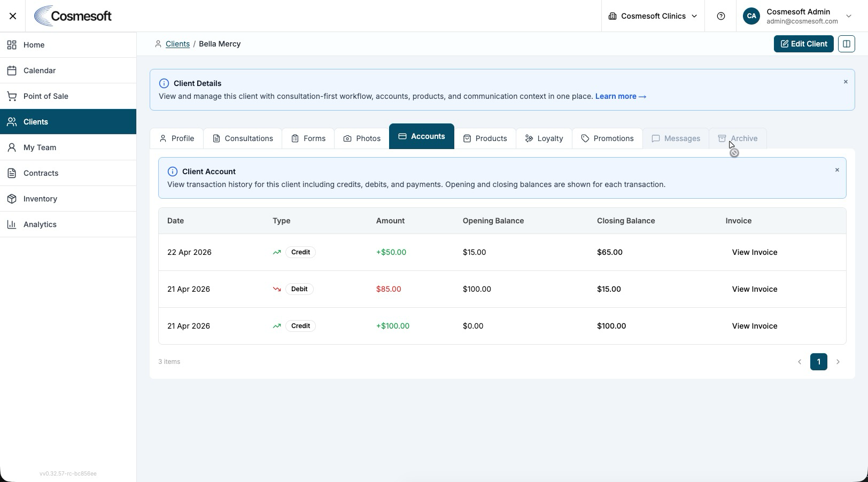Switch to the Profile tab
Image resolution: width=868 pixels, height=482 pixels.
coord(176,138)
